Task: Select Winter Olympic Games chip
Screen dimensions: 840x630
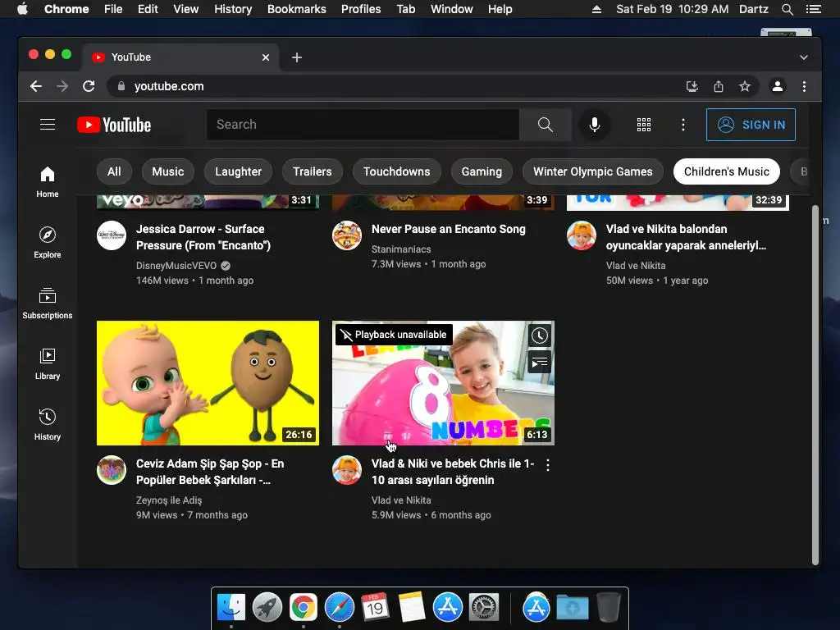Action: (x=592, y=171)
